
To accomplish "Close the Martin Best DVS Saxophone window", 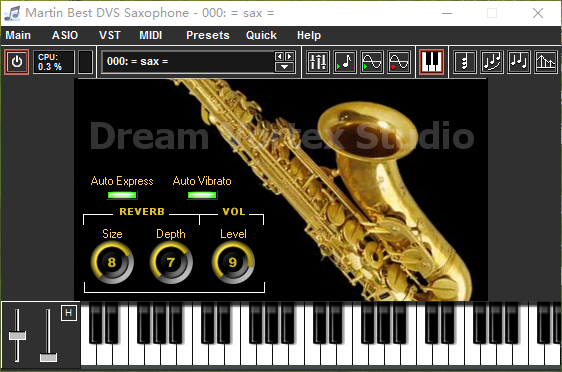I will 538,13.
